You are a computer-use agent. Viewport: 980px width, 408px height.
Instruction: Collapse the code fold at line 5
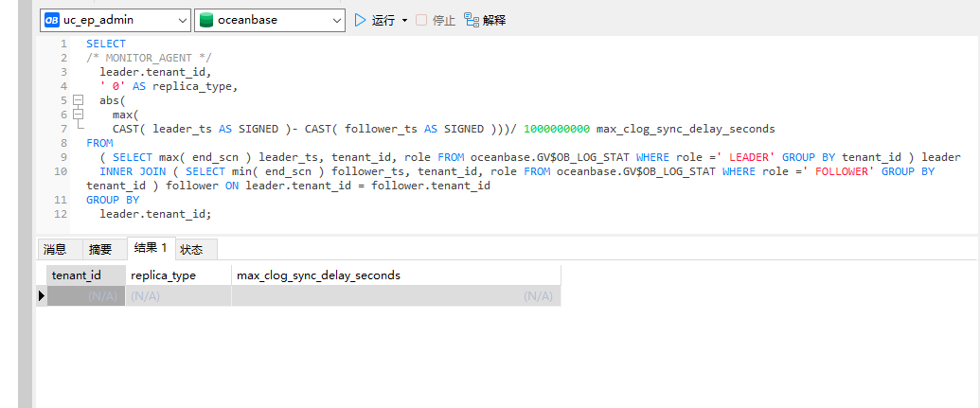(x=78, y=100)
